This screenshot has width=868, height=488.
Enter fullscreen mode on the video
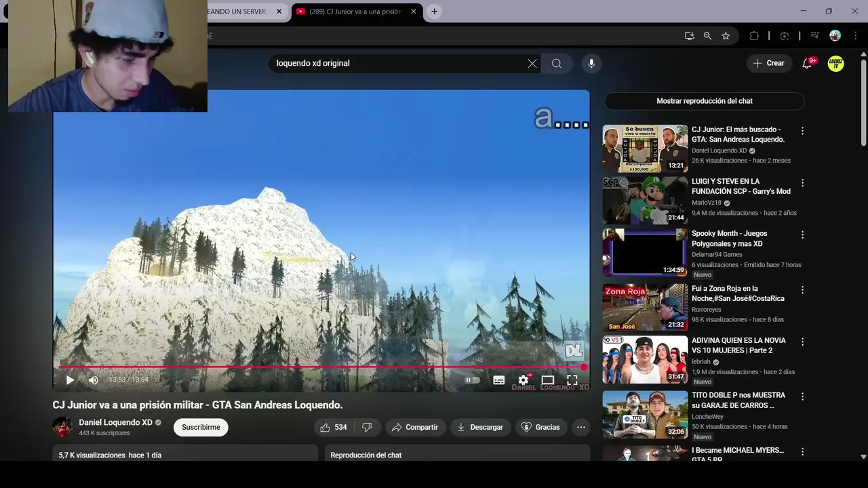pos(572,380)
